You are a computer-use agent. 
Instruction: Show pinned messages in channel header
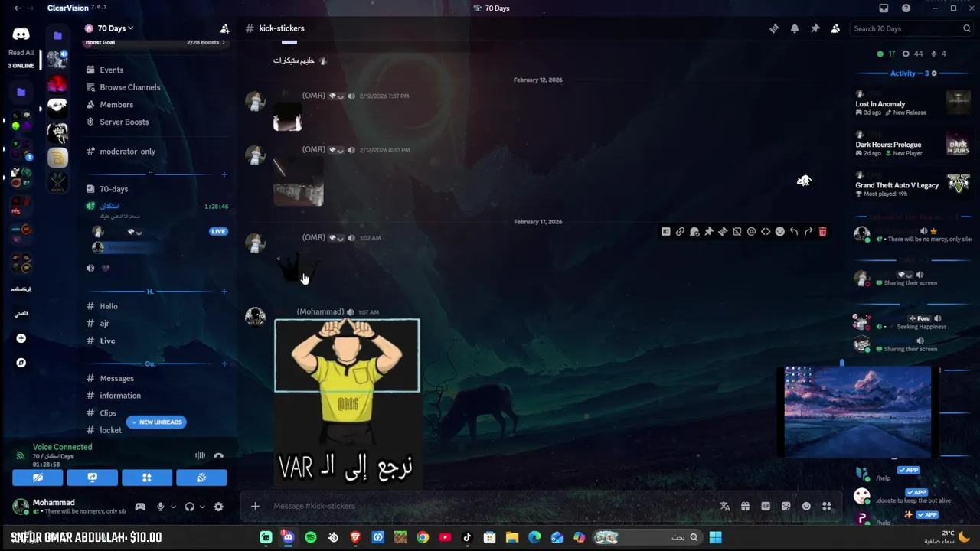tap(815, 28)
